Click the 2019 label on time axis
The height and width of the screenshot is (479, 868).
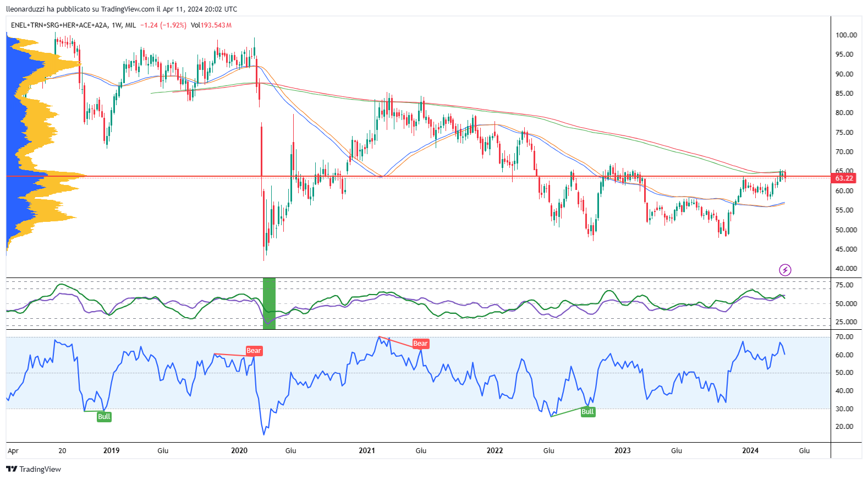111,450
